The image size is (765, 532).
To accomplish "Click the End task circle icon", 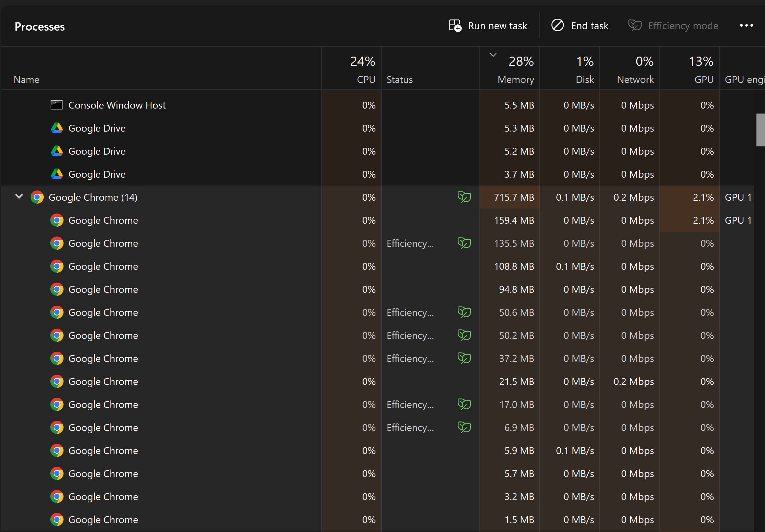I will (557, 26).
